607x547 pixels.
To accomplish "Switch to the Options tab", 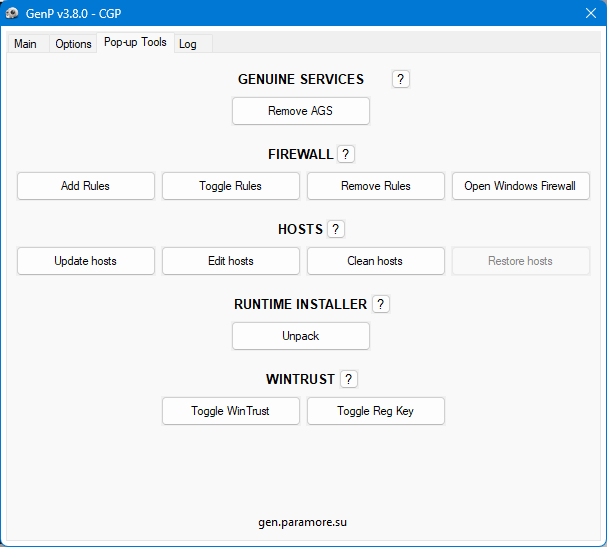I will click(73, 44).
